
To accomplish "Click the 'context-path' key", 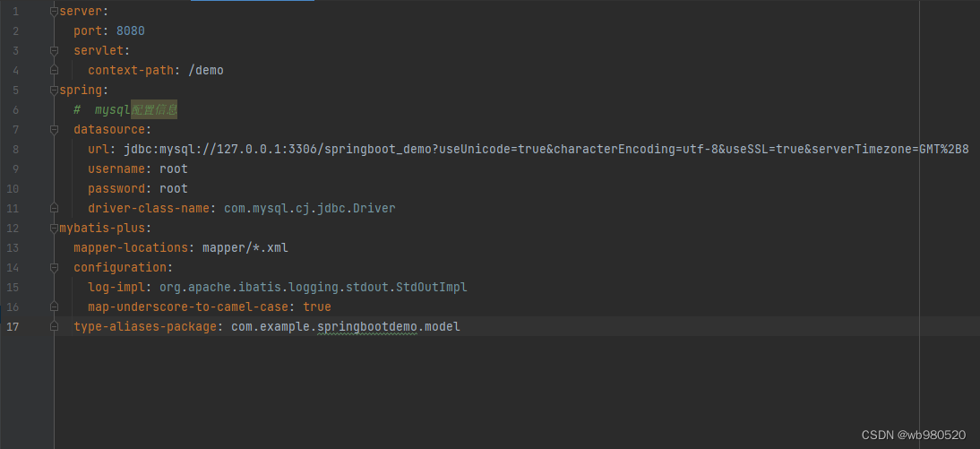I will pyautogui.click(x=131, y=70).
